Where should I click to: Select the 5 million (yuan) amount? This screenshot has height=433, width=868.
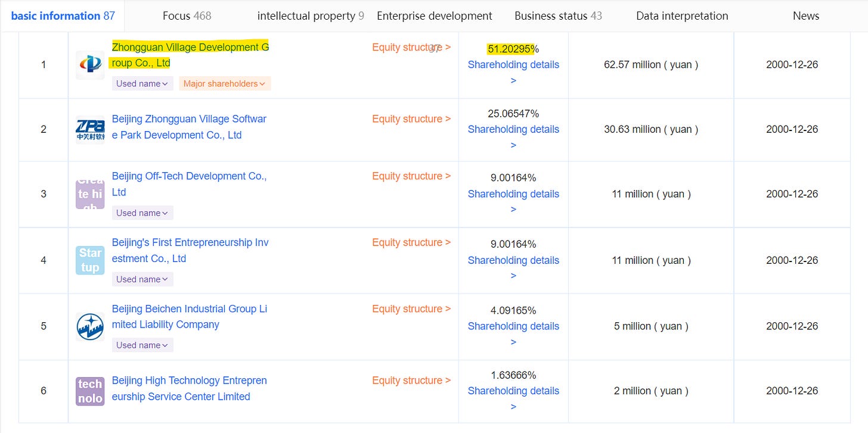click(x=651, y=326)
